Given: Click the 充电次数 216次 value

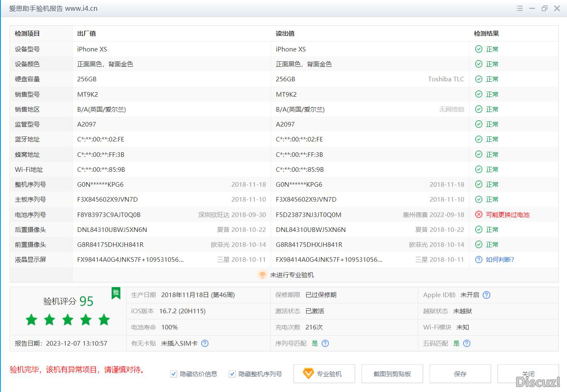Looking at the screenshot, I should pyautogui.click(x=314, y=327).
